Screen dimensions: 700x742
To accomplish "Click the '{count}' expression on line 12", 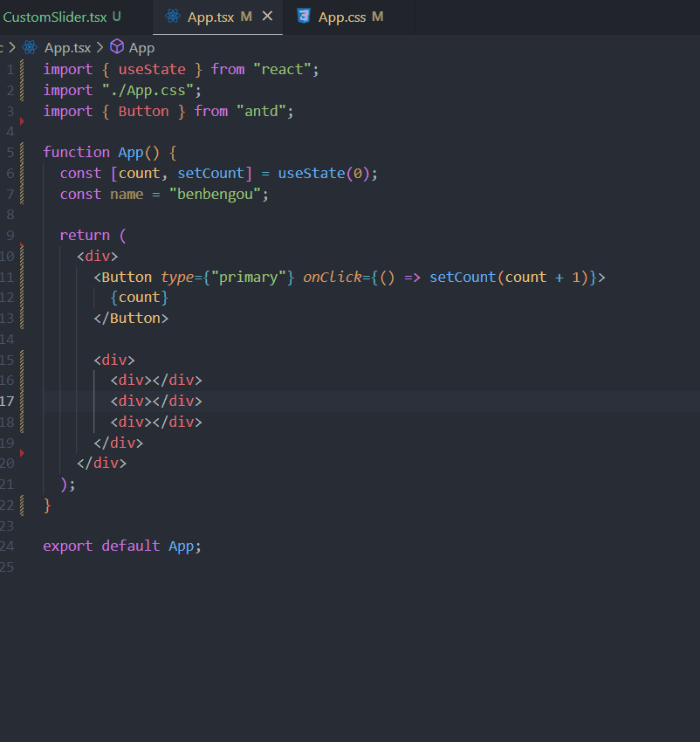I will click(139, 297).
